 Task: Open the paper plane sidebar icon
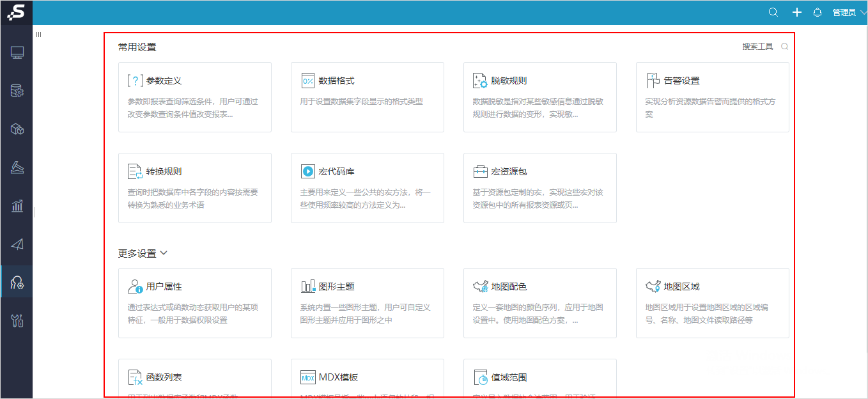click(17, 244)
